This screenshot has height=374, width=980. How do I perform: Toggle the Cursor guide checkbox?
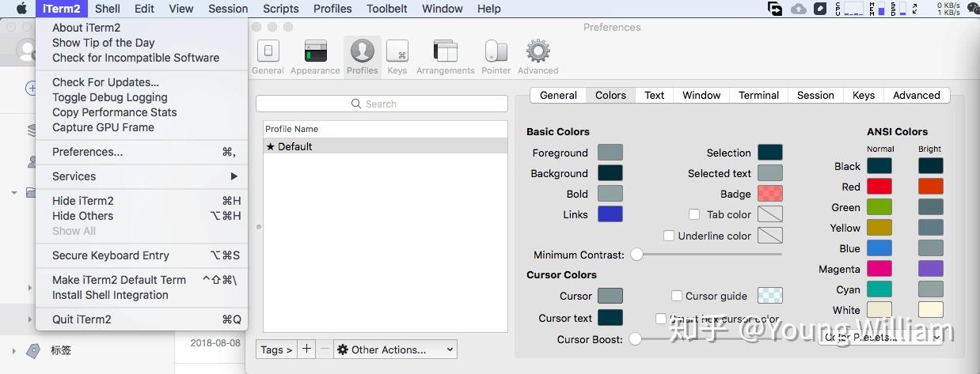point(677,296)
